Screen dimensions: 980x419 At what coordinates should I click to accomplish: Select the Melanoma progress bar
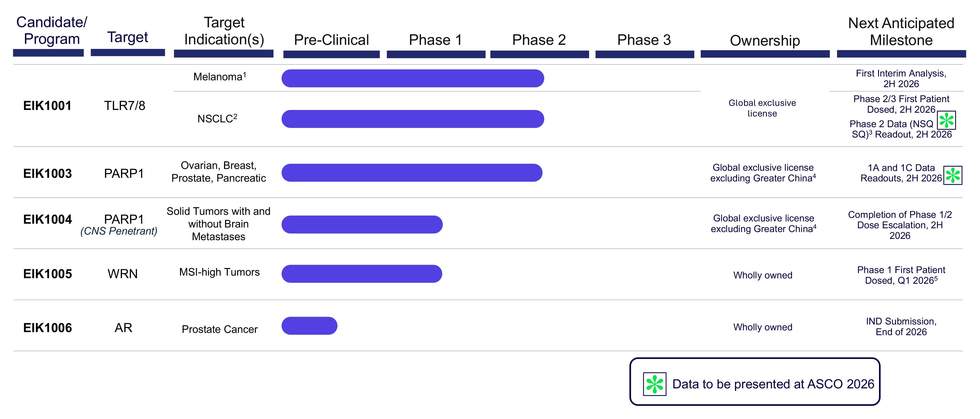coord(413,78)
